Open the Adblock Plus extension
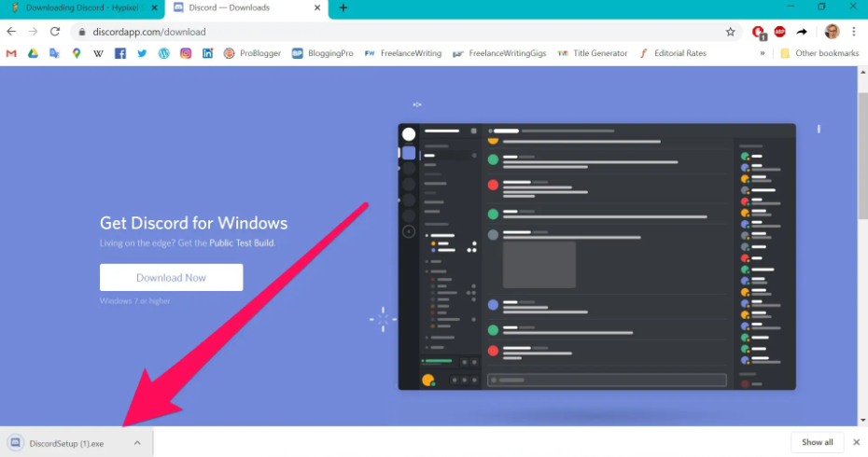Image resolution: width=868 pixels, height=457 pixels. (780, 32)
